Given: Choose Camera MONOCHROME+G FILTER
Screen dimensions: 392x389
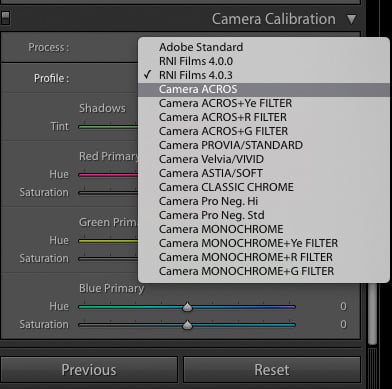Looking at the screenshot, I should [264, 271].
